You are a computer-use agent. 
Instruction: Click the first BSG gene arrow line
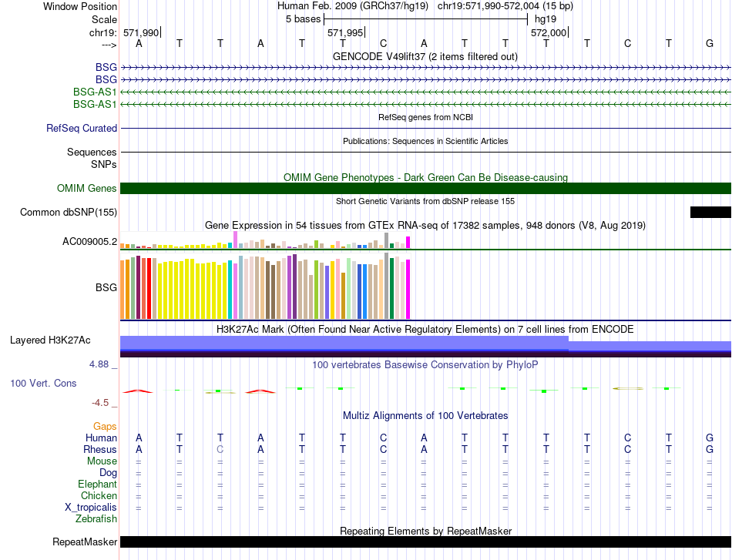point(425,68)
